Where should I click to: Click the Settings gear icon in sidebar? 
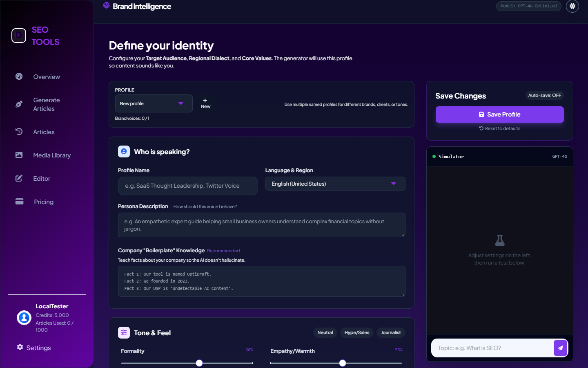point(20,347)
